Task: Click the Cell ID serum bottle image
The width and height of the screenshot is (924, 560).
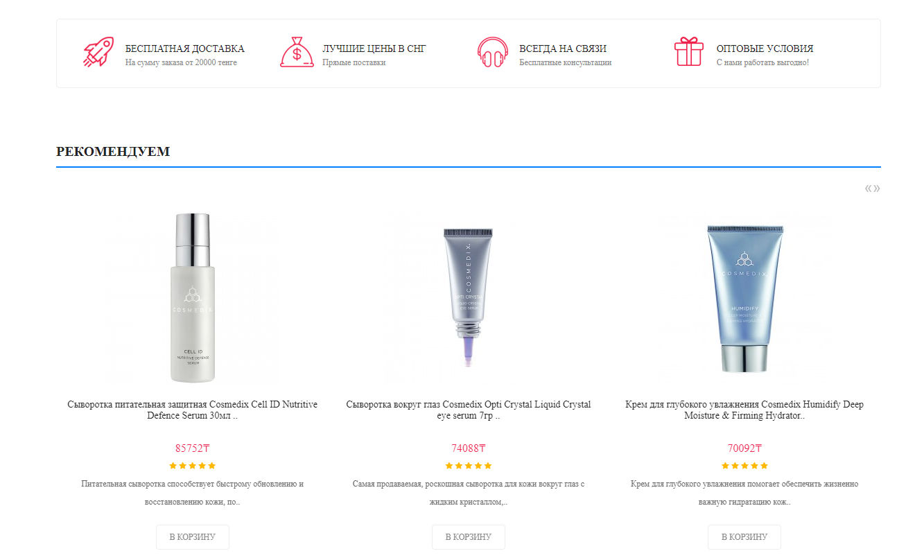Action: (x=193, y=298)
